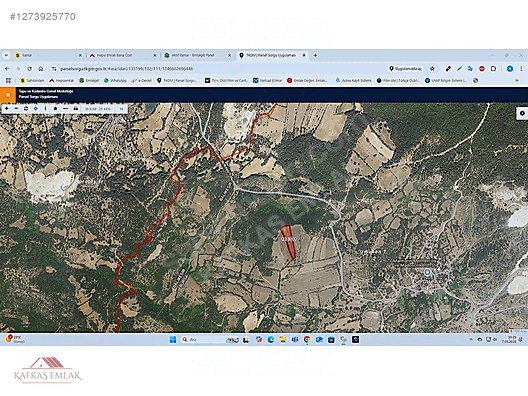
Task: Open TKGM Parsel Sorgu bookmark
Action: pyautogui.click(x=177, y=80)
